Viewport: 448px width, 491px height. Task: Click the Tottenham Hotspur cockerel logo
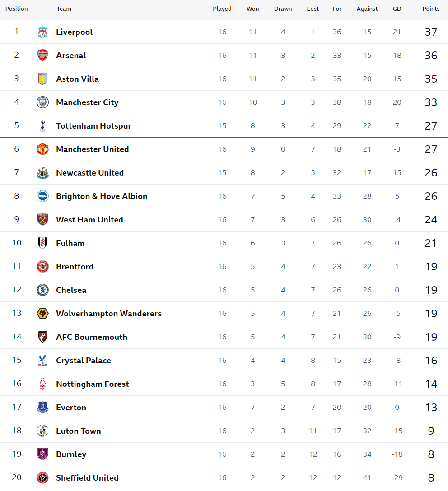[x=42, y=126]
